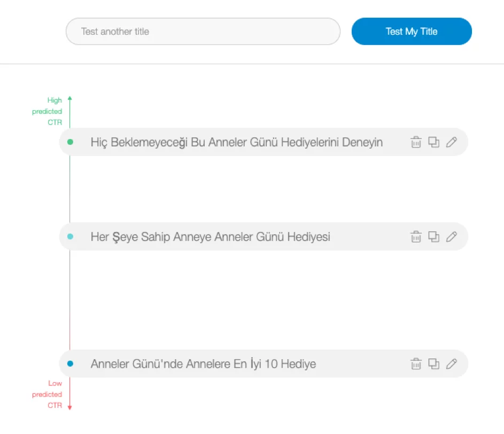Copy the Hiç Beklemeyeceği Bu Anneler title
This screenshot has height=434, width=504.
(x=433, y=142)
